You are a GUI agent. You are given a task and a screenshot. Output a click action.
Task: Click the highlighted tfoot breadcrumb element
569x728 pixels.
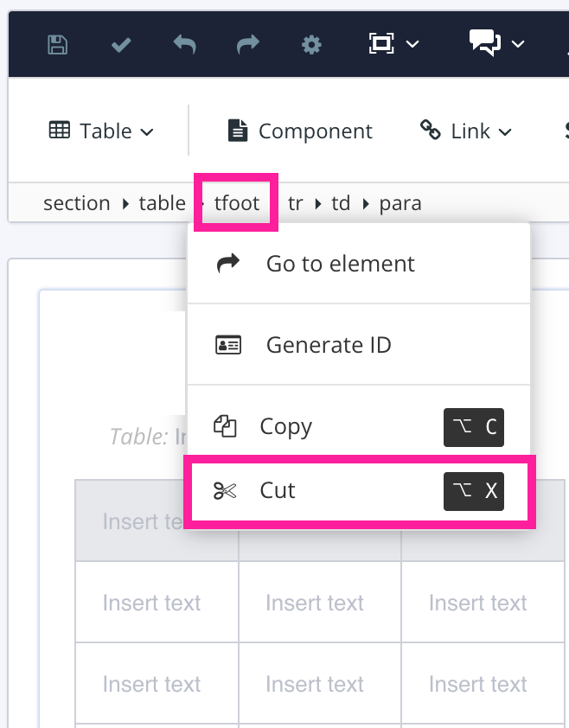click(x=234, y=202)
